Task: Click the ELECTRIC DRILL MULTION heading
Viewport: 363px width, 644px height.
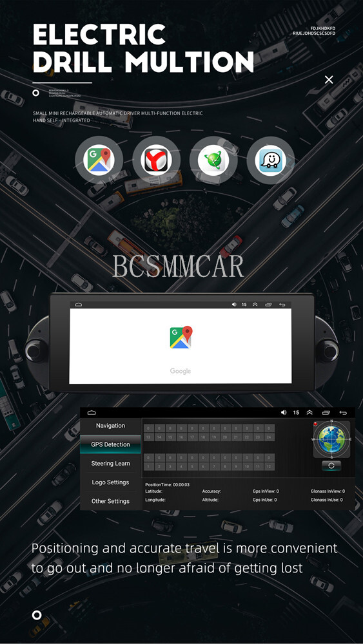Action: [143, 48]
